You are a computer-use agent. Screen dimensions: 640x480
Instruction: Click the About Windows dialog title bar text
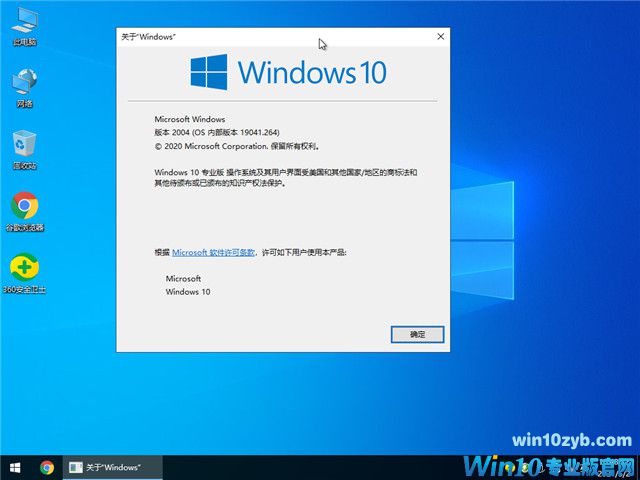pyautogui.click(x=149, y=37)
